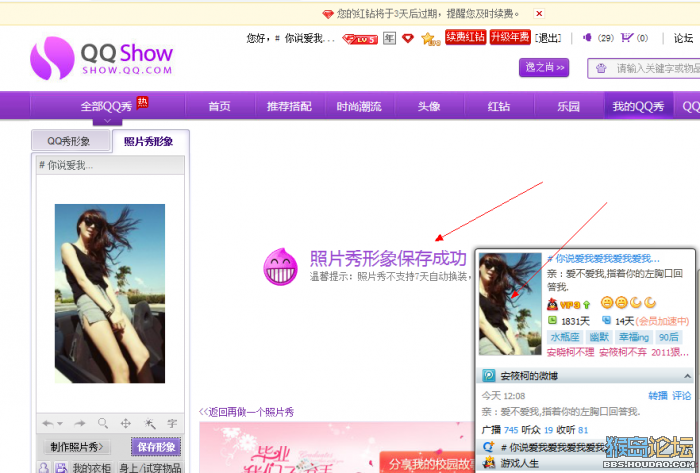
Task: Switch to the 照片秀形象 tab
Action: tap(150, 141)
